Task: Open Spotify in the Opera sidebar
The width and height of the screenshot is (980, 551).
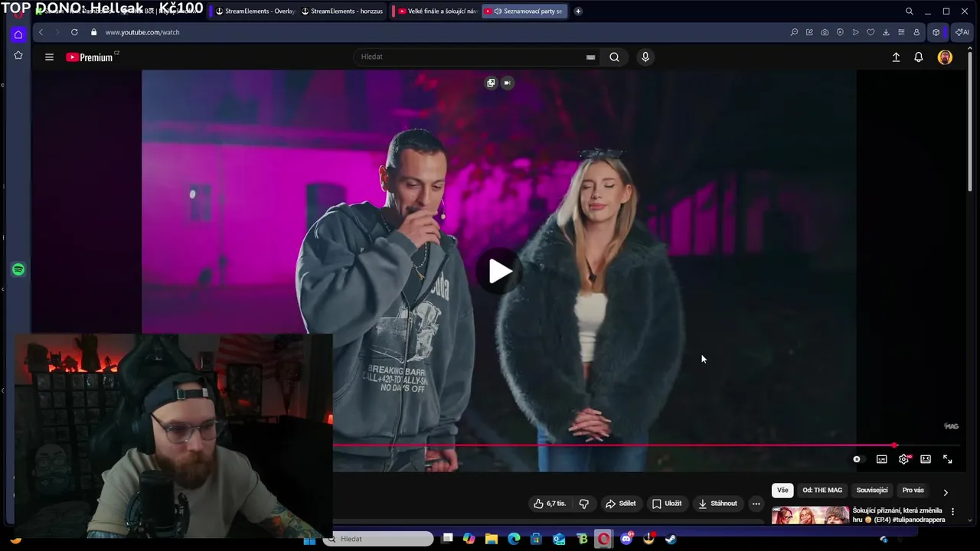Action: (x=18, y=269)
